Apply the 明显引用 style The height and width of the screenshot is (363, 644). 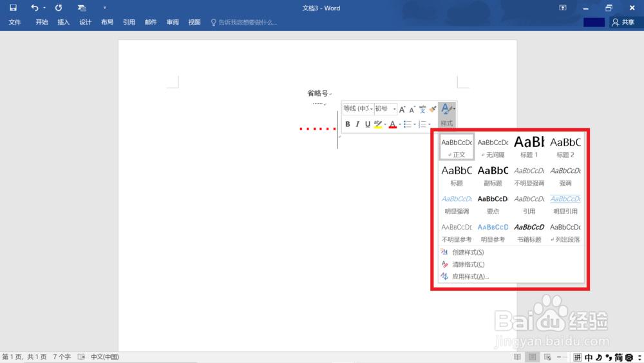click(565, 204)
